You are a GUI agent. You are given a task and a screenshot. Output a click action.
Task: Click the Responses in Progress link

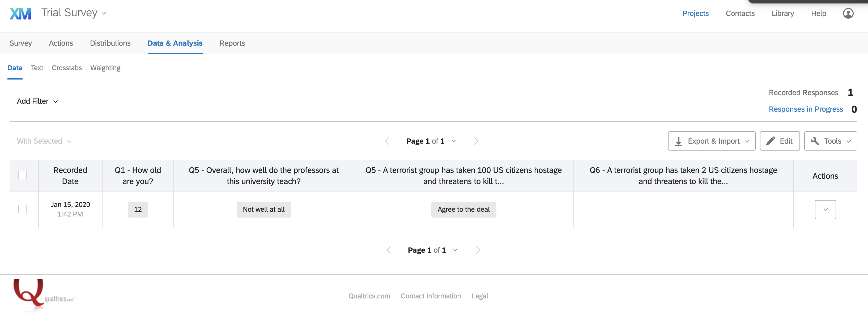[806, 109]
